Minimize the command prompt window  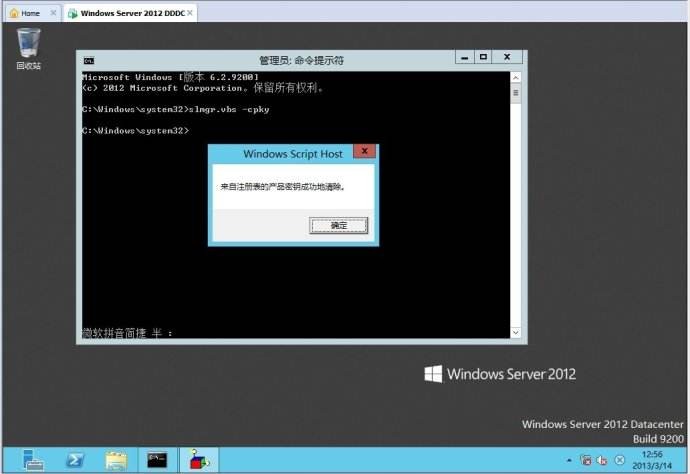pos(465,57)
